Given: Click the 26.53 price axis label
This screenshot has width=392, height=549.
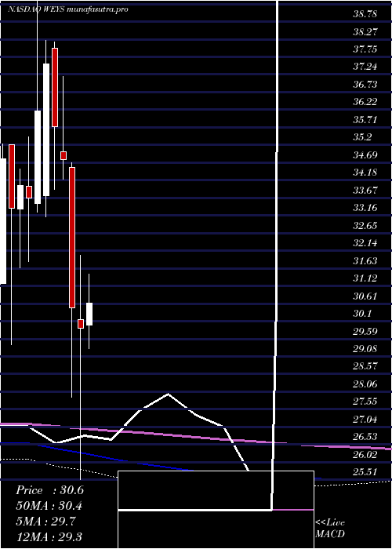Looking at the screenshot, I should pos(365,437).
